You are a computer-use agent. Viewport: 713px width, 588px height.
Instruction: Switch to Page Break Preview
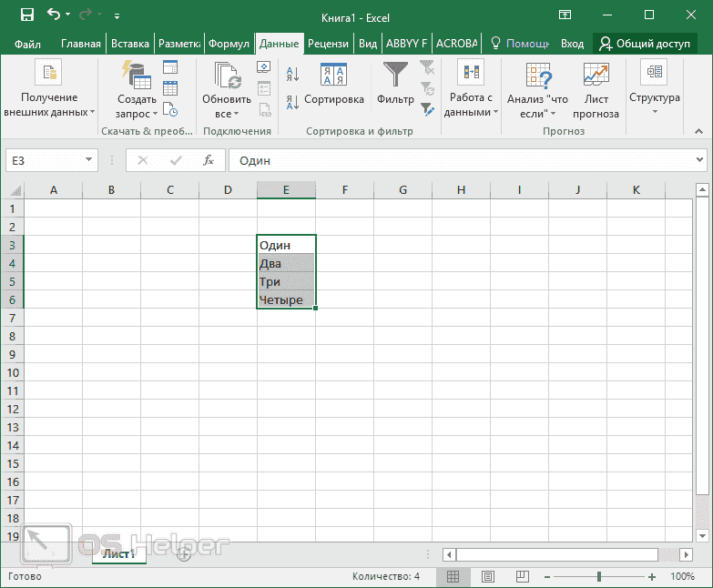(523, 576)
